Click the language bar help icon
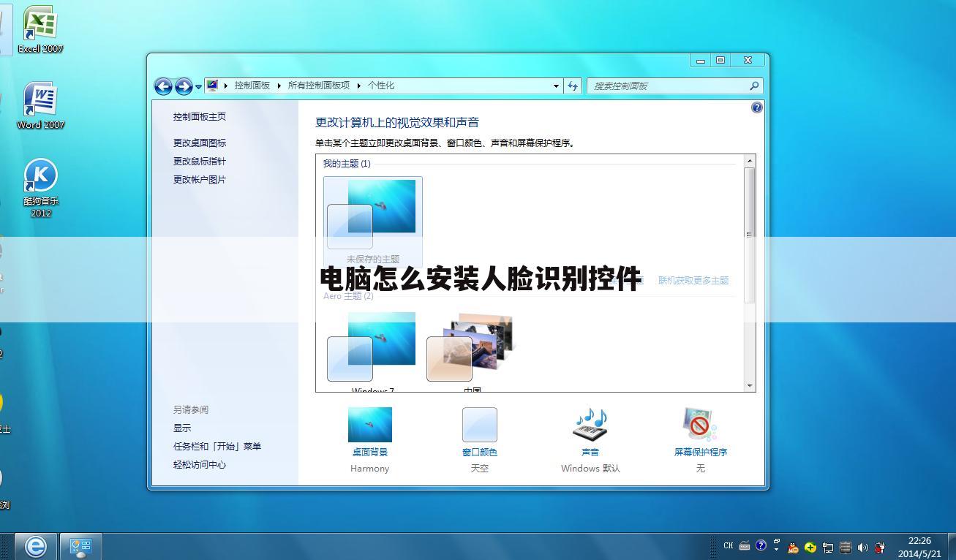956x560 pixels. pos(761,545)
